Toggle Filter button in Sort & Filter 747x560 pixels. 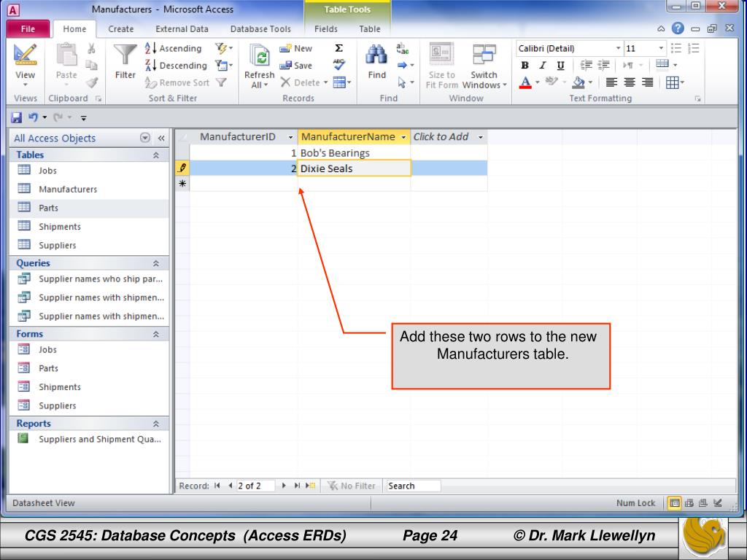tap(220, 82)
